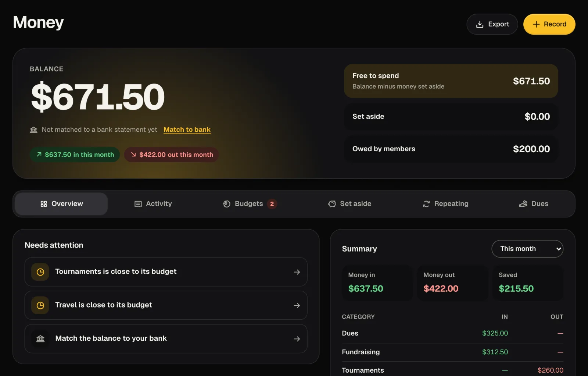Click the 'Money in' $637.50 summary card
The width and height of the screenshot is (588, 376).
pyautogui.click(x=377, y=283)
